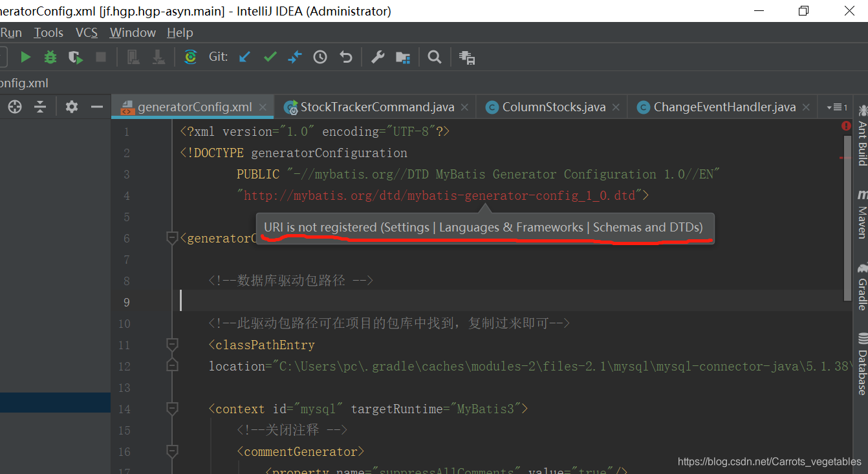Close the ChangeEventHandler.java tab
The width and height of the screenshot is (868, 474).
pos(807,107)
